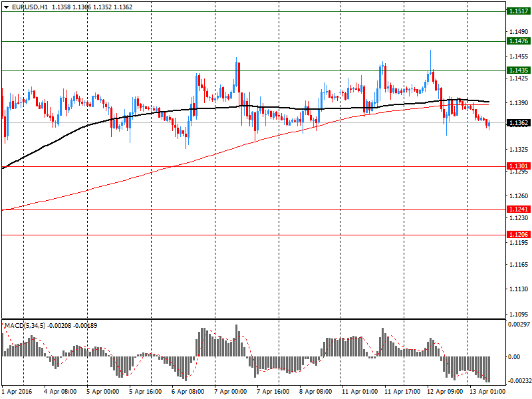
Task: Select the 5 Apr 00:00 time axis label
Action: [x=103, y=392]
